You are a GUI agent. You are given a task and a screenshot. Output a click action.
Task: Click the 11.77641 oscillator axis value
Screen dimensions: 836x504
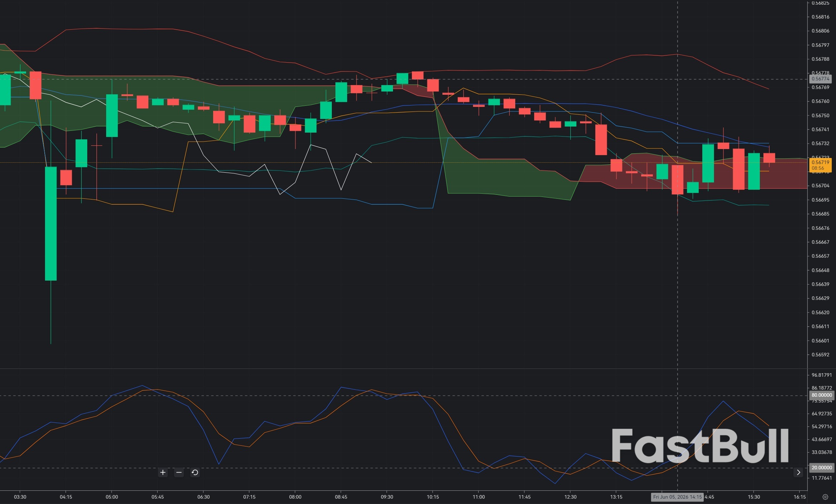[x=821, y=478]
